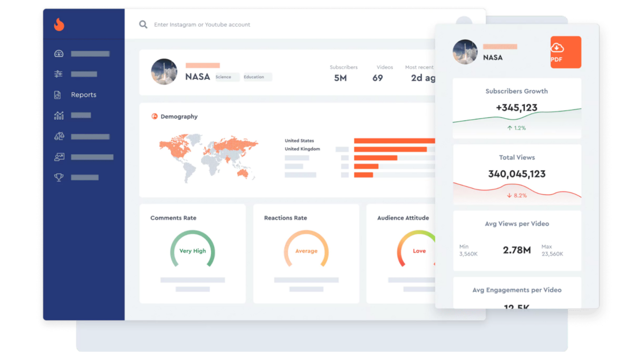Download the report as PDF

click(566, 53)
